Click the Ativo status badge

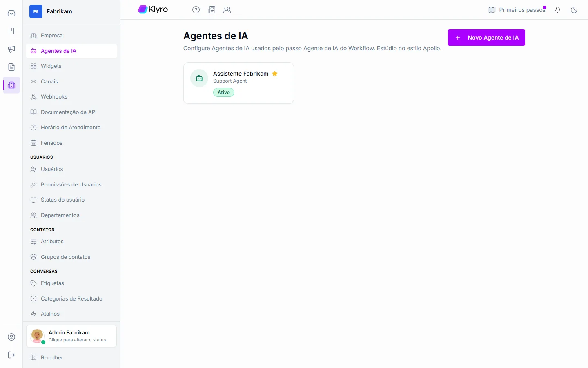coord(224,92)
